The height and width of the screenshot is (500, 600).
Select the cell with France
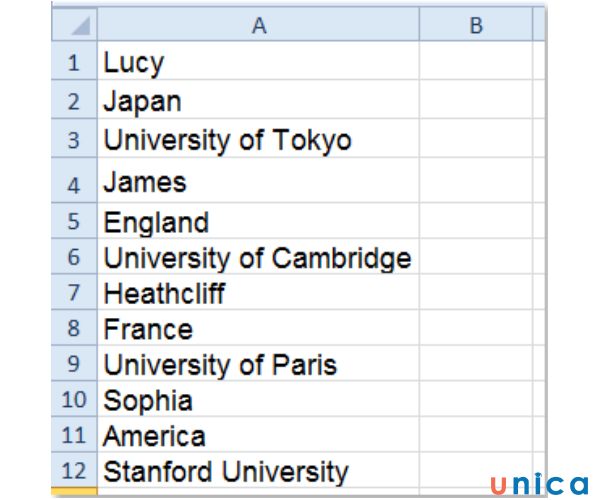258,329
